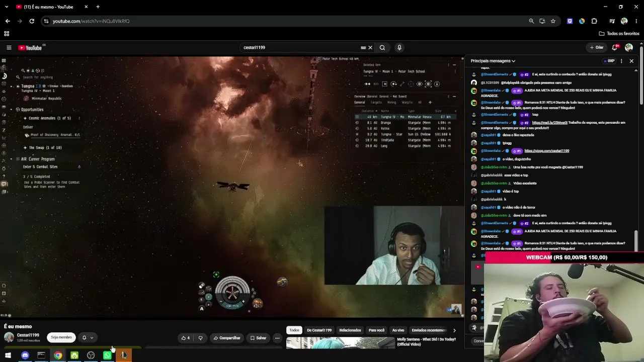Like the video with thumbs up
The image size is (644, 362).
186,338
